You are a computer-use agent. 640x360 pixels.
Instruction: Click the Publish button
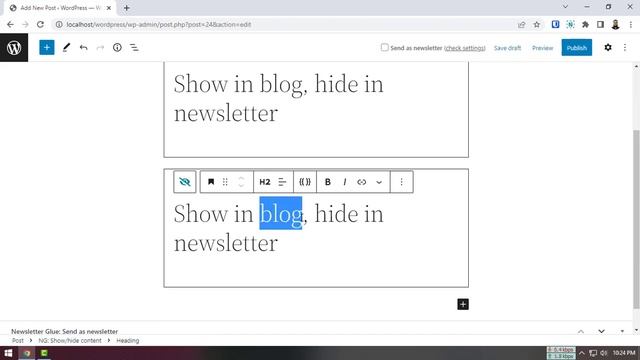577,48
